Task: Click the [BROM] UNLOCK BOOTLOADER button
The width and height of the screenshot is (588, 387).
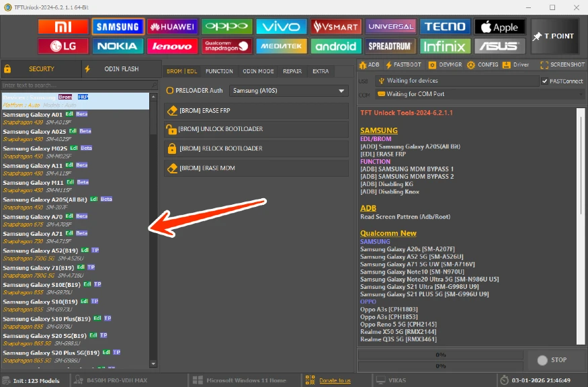Action: coord(256,129)
